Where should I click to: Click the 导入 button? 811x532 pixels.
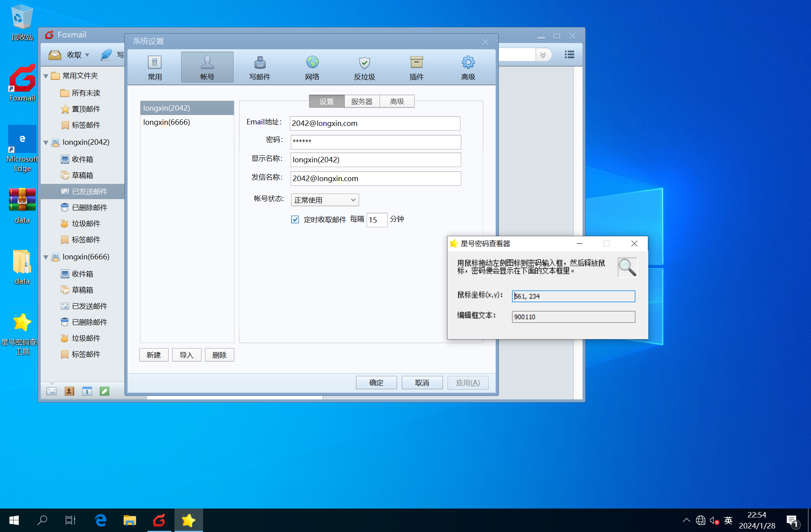coord(187,355)
